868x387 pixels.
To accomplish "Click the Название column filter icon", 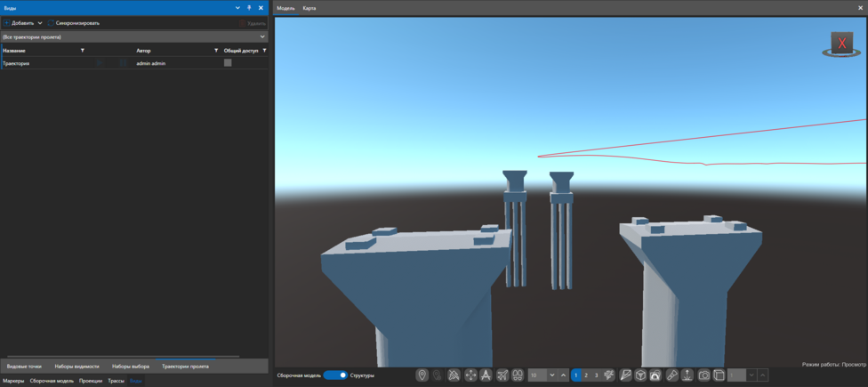I will point(83,51).
